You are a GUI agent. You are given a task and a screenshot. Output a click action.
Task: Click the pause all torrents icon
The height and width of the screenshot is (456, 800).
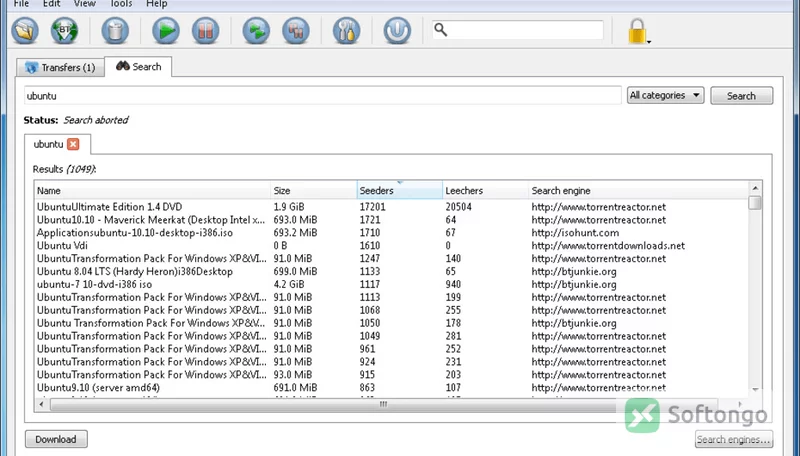[295, 31]
